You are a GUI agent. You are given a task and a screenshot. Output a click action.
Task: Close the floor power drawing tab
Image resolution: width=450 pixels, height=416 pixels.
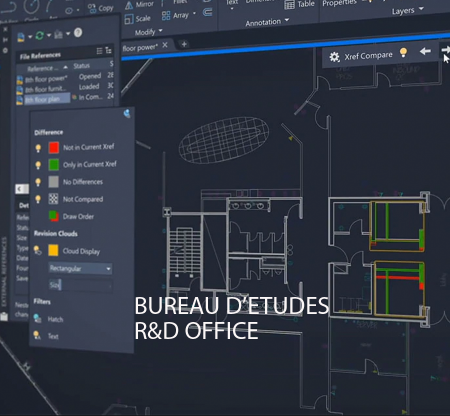[165, 45]
